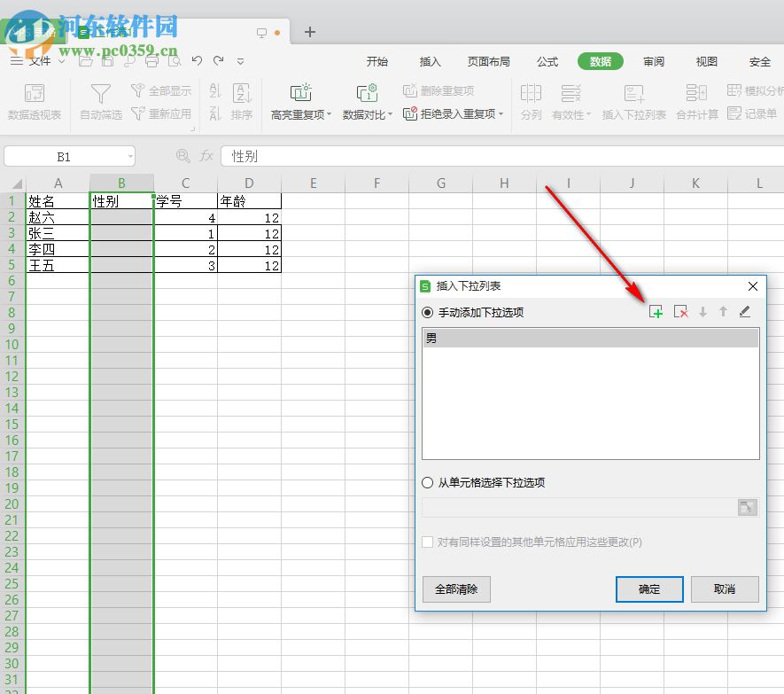Switch to the Security tab (安全)

click(x=759, y=61)
